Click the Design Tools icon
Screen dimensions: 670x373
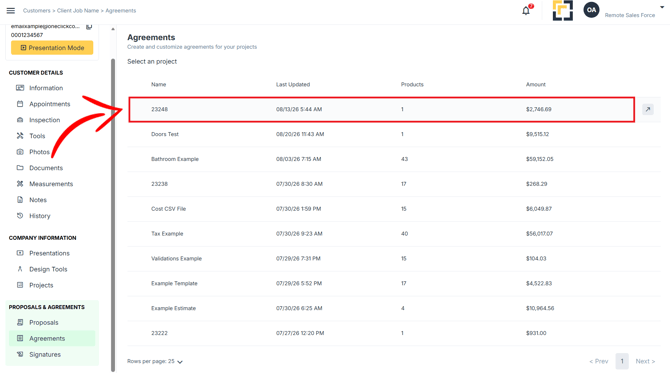pos(20,269)
